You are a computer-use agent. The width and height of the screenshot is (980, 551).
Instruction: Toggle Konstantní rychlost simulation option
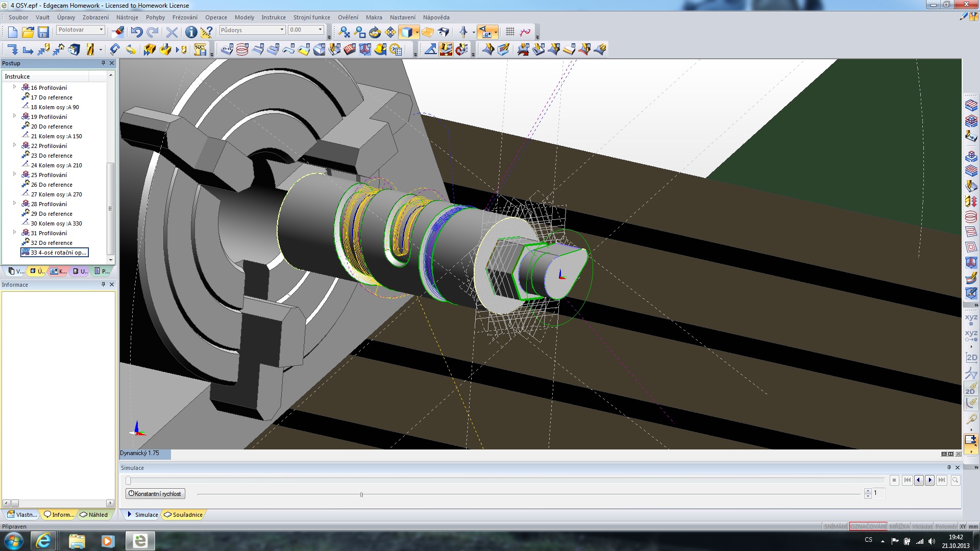click(155, 494)
